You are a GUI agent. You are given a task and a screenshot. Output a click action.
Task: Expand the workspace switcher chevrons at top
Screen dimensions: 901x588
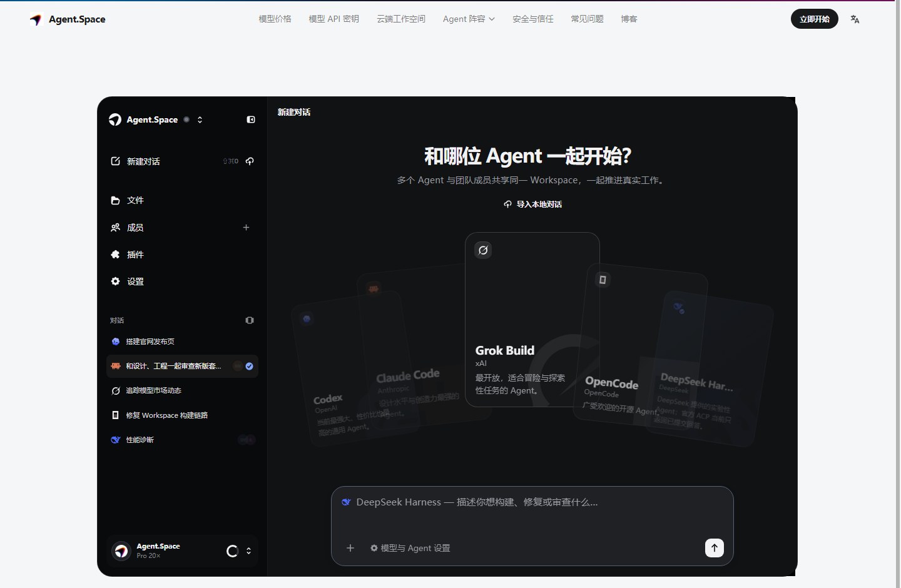(x=200, y=119)
